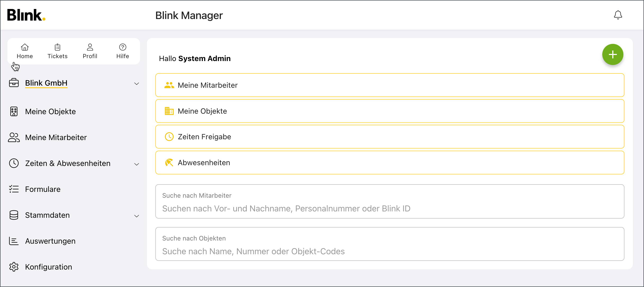
Task: Expand the Zeiten & Abwesenheiten chevron
Action: pos(137,164)
